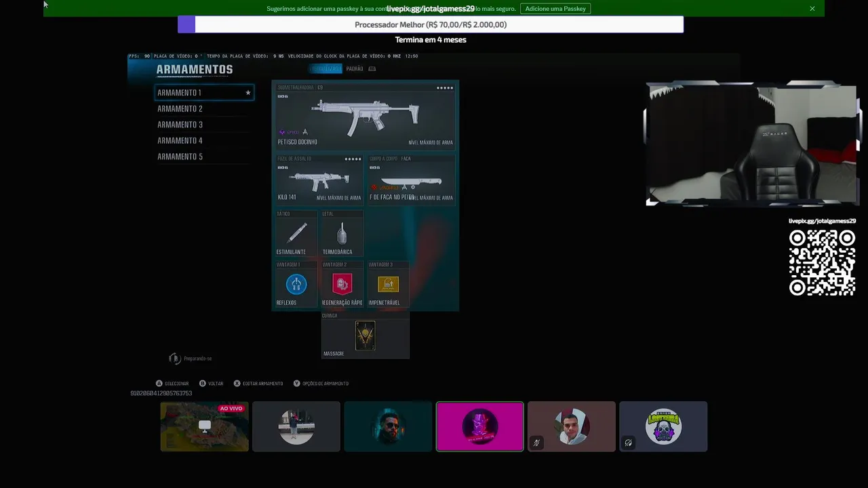The width and height of the screenshot is (868, 488).
Task: Click the screen-share monitor icon on live tile
Action: (204, 426)
